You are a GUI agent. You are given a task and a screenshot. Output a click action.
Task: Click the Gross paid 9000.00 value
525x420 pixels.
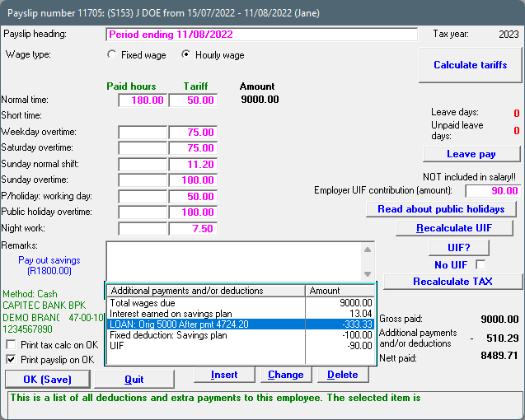coord(499,319)
